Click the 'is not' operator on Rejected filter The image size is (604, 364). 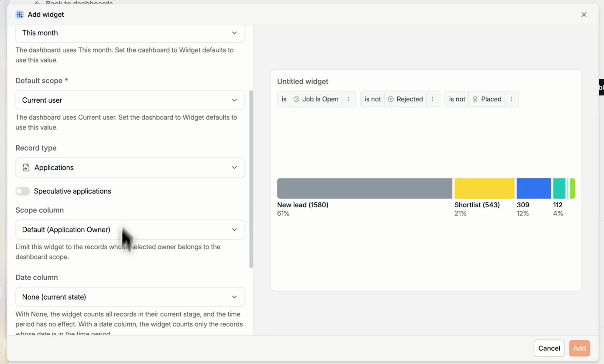coord(372,99)
